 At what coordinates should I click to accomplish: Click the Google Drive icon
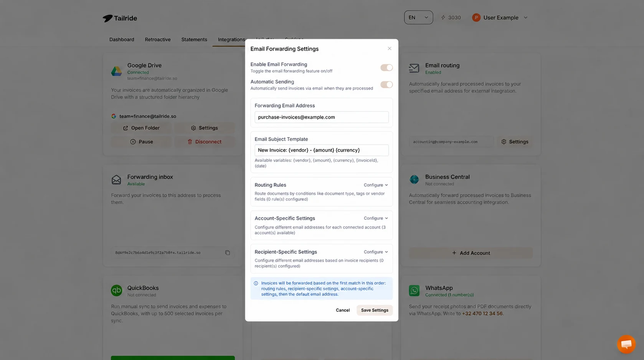[116, 71]
